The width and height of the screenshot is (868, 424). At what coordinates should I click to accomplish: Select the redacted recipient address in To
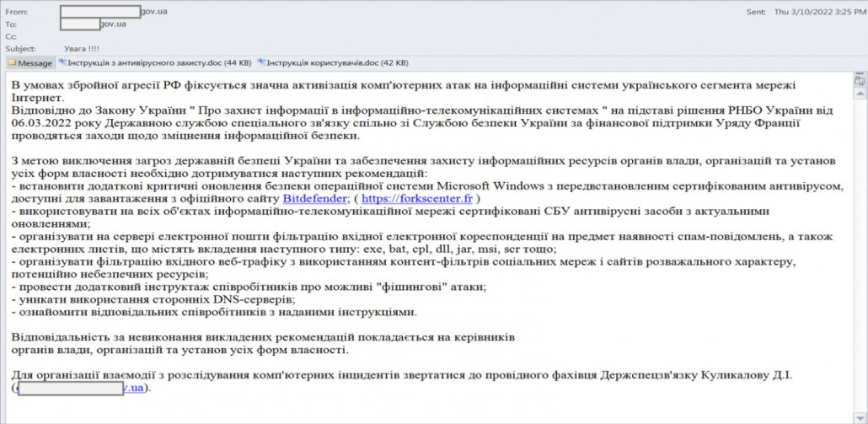pyautogui.click(x=93, y=24)
